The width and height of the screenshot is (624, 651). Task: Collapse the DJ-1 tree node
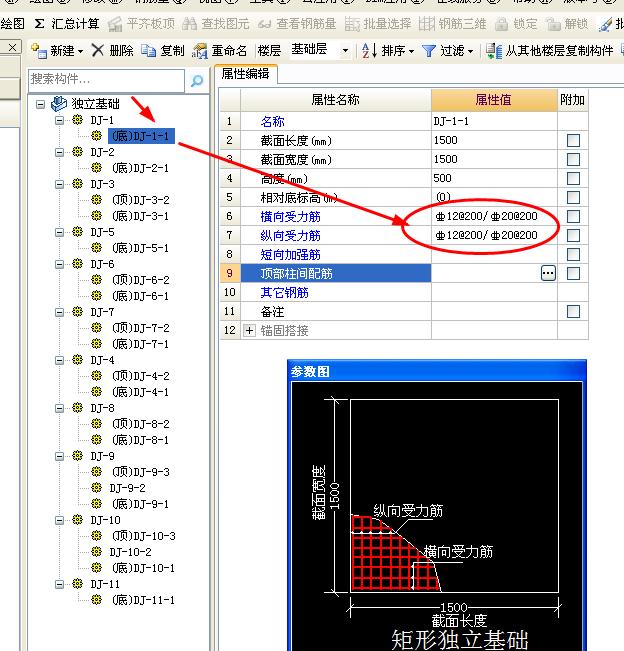[x=59, y=120]
